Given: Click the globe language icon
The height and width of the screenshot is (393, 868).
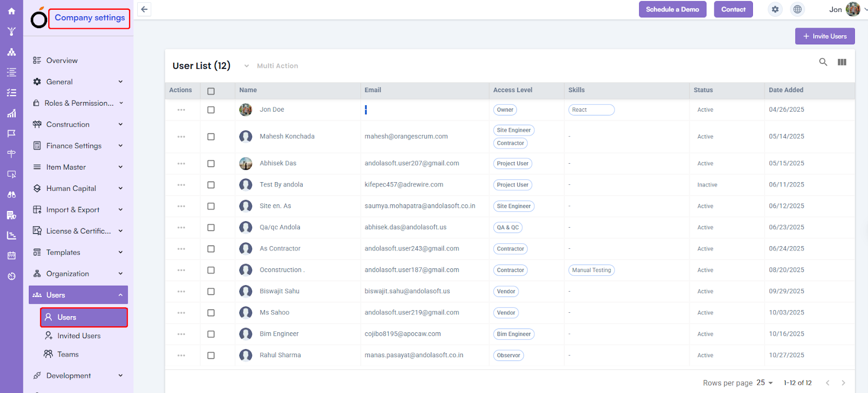Looking at the screenshot, I should point(797,9).
